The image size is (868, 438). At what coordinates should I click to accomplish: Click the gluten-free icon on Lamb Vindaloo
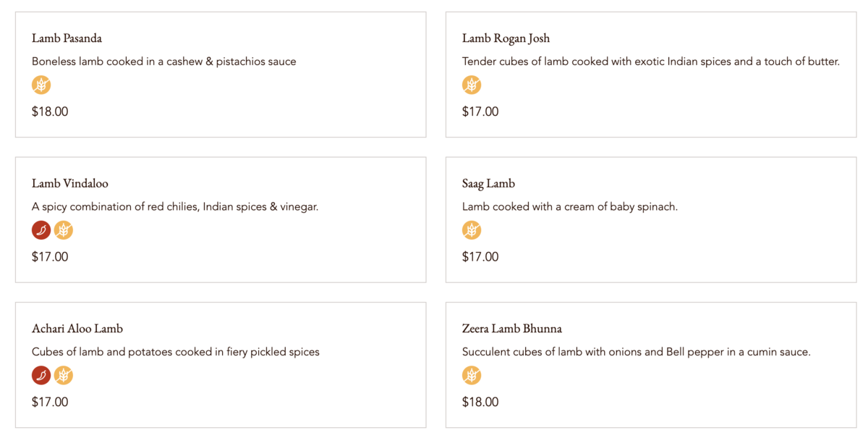click(x=64, y=230)
